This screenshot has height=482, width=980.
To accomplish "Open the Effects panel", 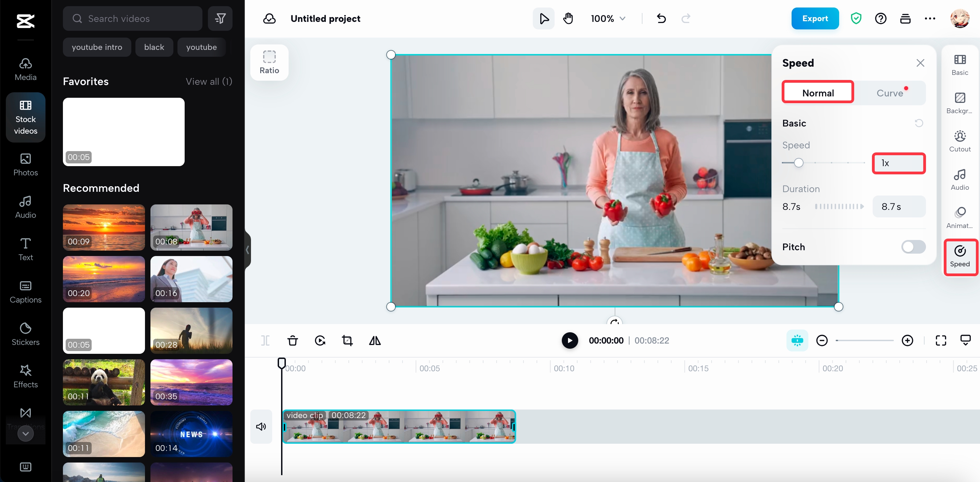I will (x=26, y=377).
